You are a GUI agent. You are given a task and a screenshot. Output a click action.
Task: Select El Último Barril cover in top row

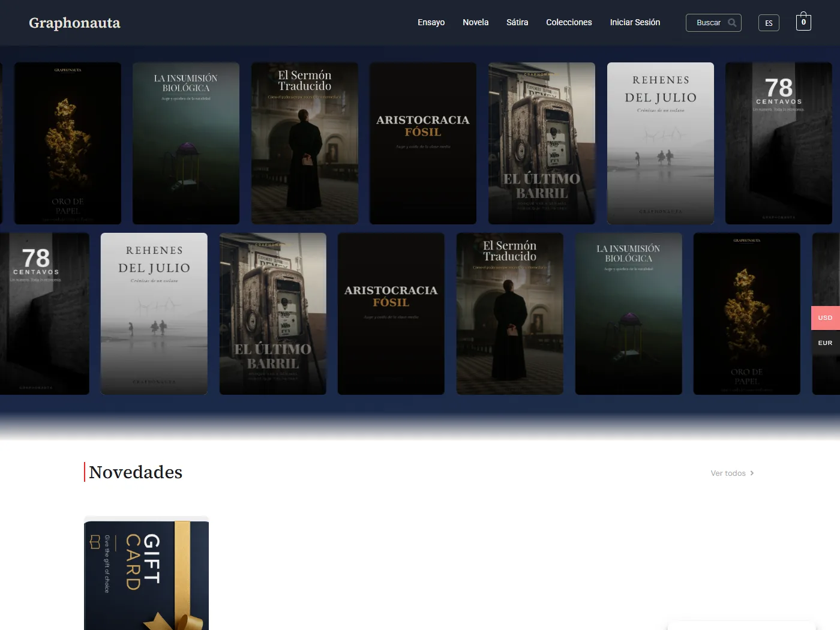[542, 143]
